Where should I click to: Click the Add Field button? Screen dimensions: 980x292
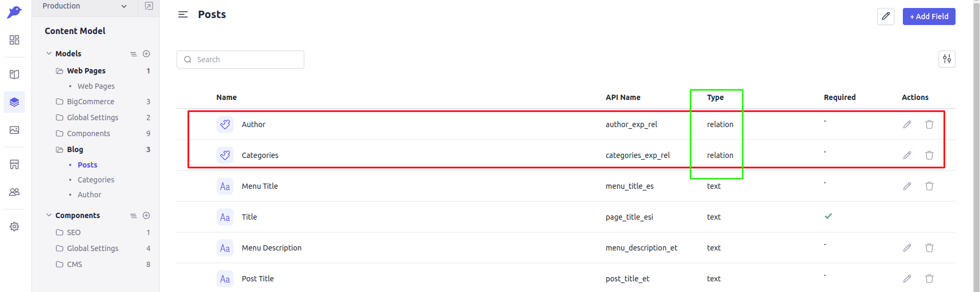pyautogui.click(x=929, y=16)
